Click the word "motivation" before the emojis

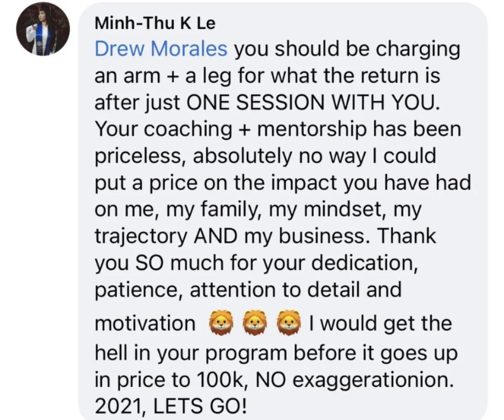[x=145, y=324]
